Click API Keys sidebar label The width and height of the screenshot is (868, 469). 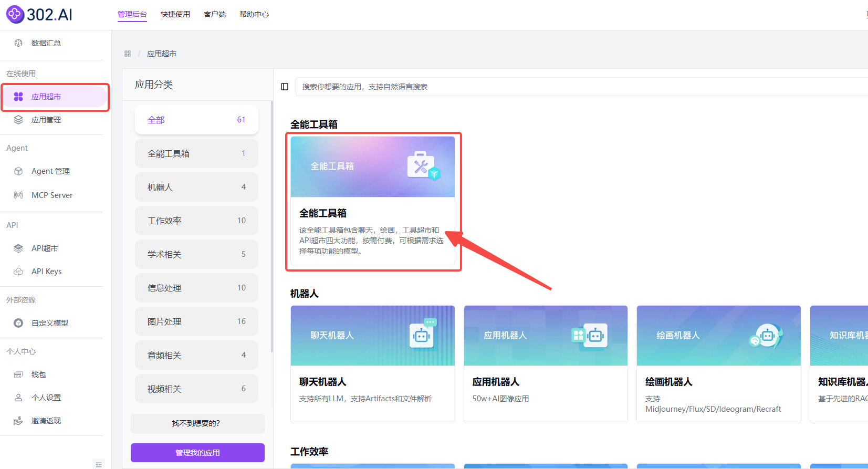click(x=47, y=272)
